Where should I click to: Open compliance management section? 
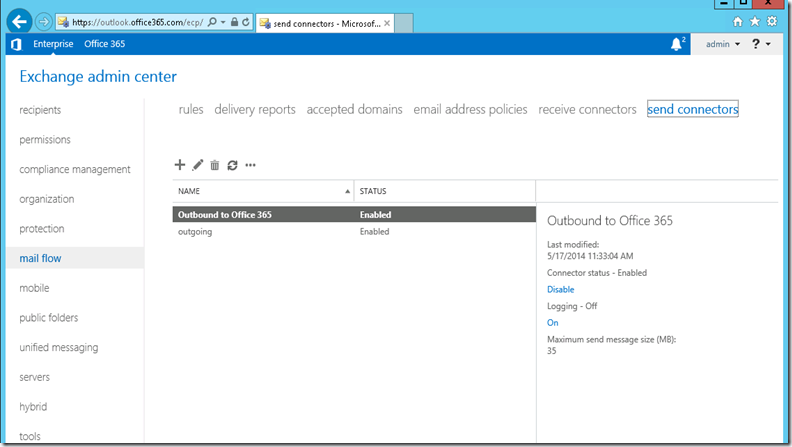[x=75, y=169]
